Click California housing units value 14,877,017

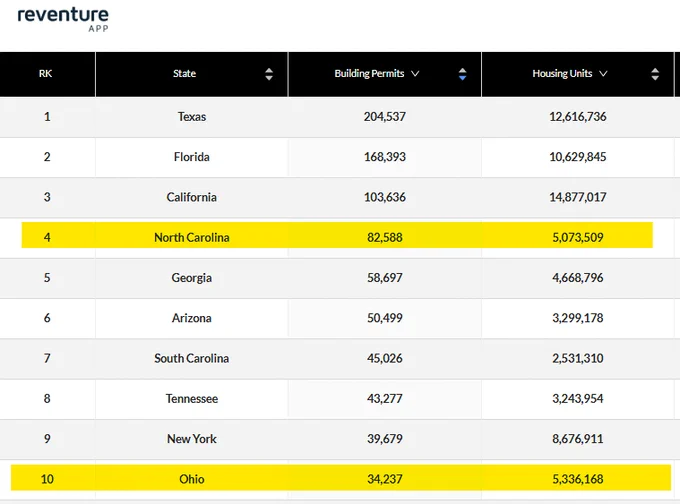(578, 197)
